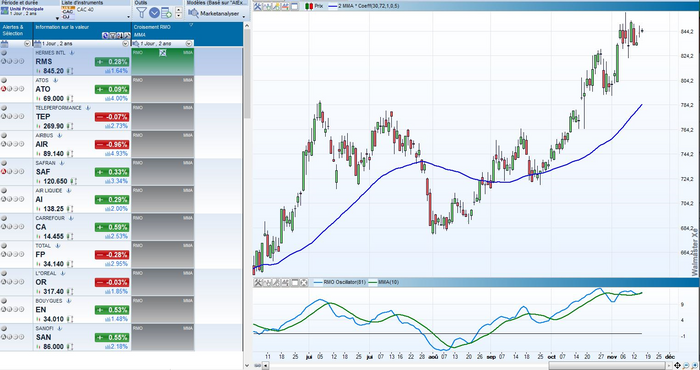Open the Période et durée dropdown arrow

point(57,18)
